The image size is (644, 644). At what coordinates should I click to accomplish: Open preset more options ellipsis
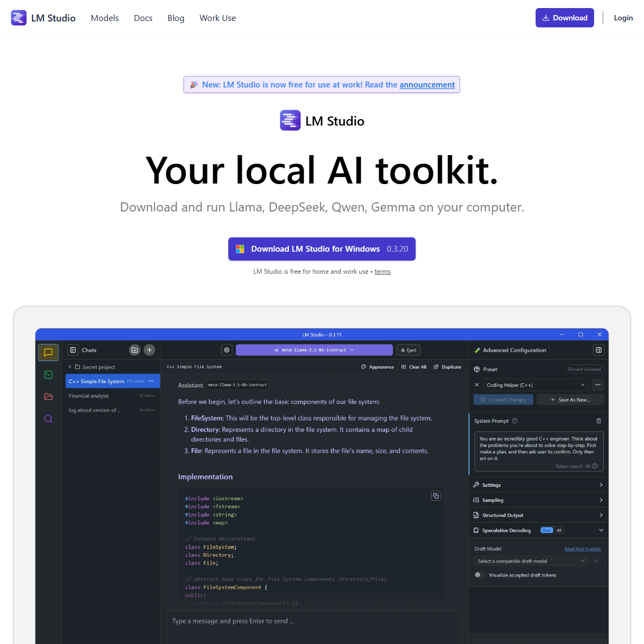point(598,385)
